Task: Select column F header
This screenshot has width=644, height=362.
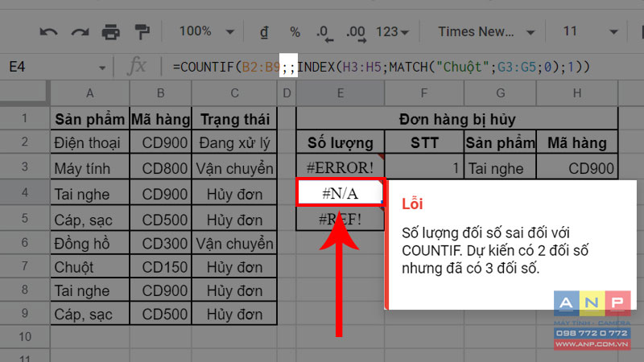Action: [424, 93]
